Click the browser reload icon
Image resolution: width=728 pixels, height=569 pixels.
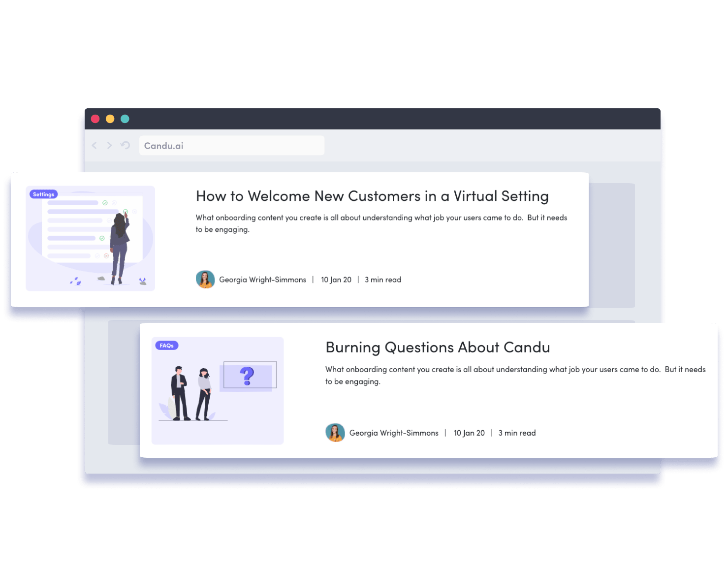coord(125,145)
